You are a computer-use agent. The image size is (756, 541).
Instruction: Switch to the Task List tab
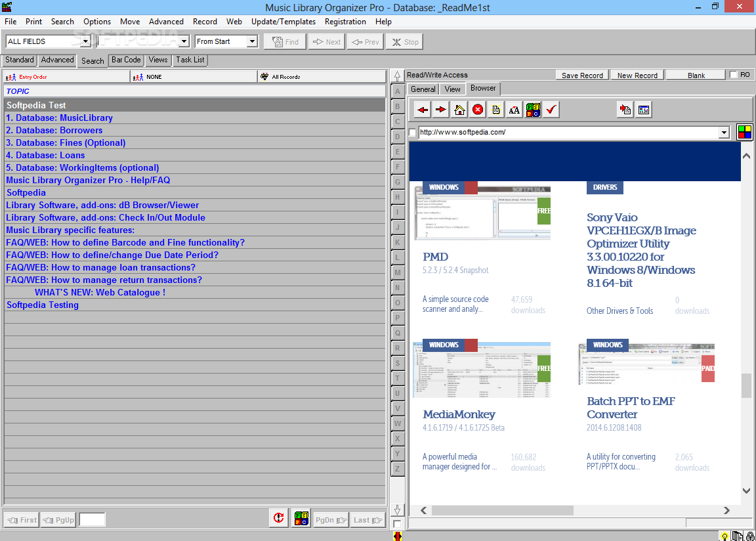point(190,60)
